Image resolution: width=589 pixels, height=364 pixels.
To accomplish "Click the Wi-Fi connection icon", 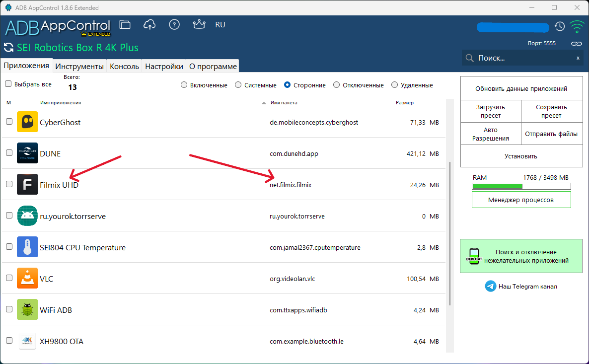I will [577, 26].
